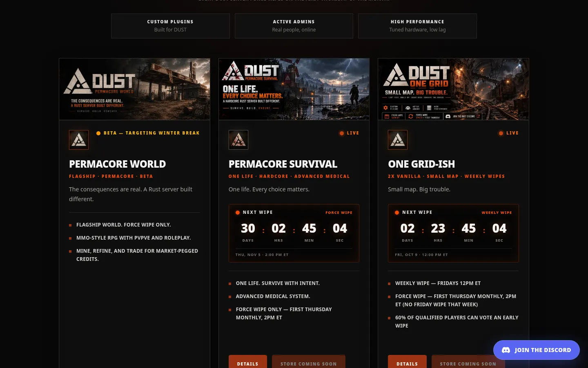The image size is (588, 368).
Task: Click Store Coming Soon on One Grid-ish
Action: tap(468, 362)
